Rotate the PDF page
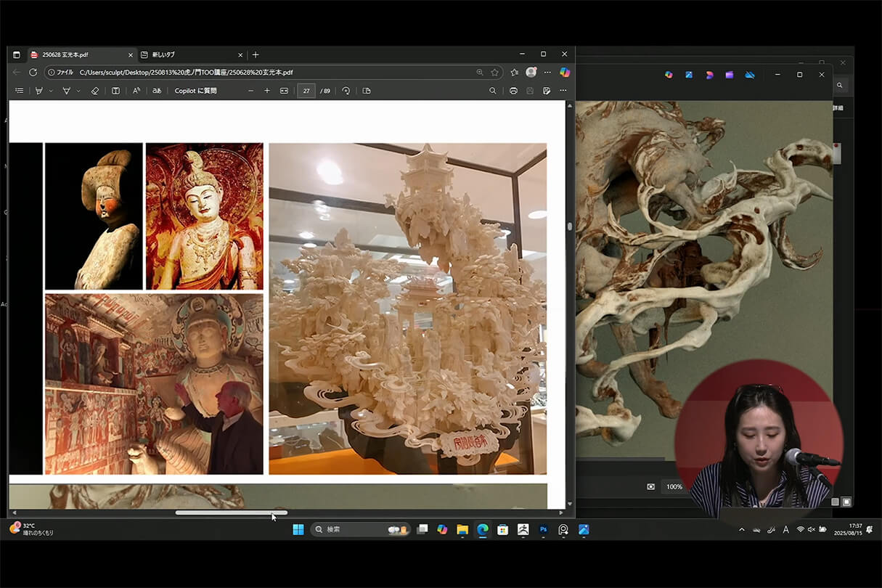882x588 pixels. tap(346, 91)
